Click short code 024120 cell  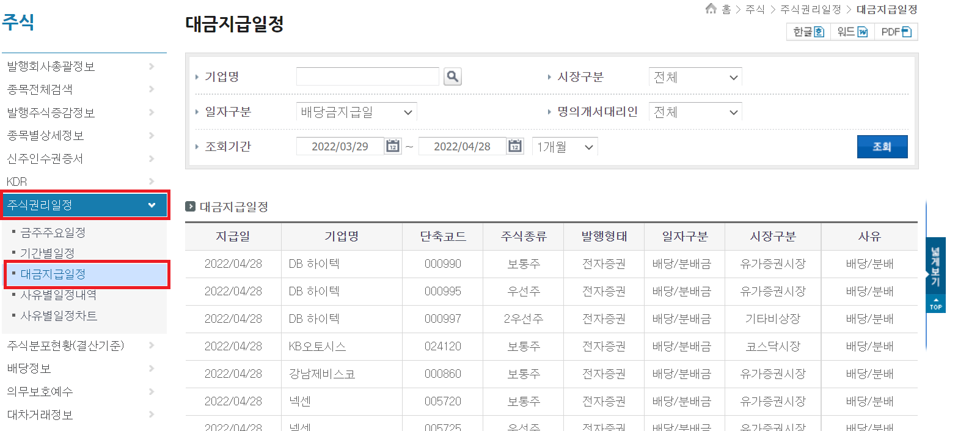coord(443,347)
